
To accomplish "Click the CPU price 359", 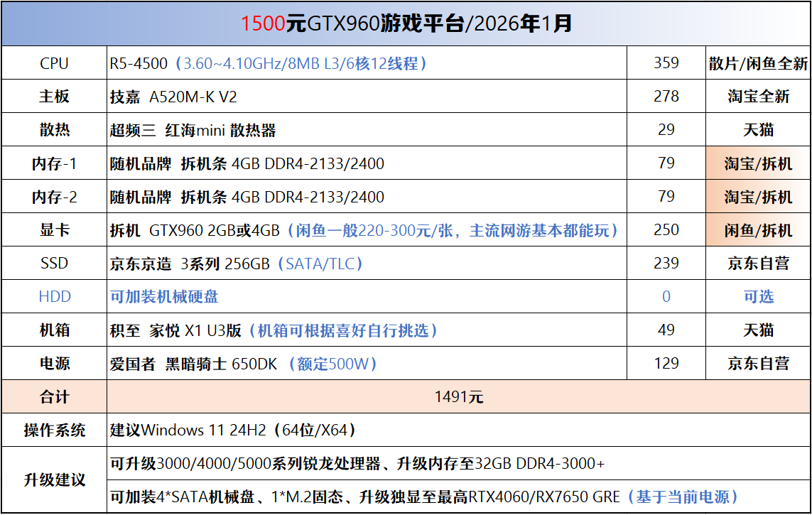I will coord(666,63).
